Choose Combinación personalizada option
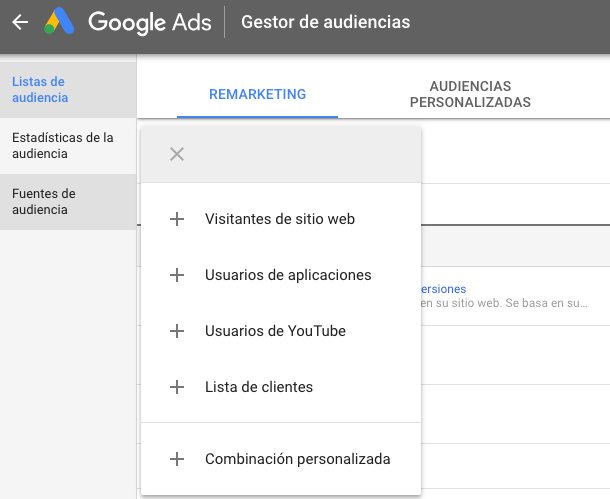The height and width of the screenshot is (499, 610). pyautogui.click(x=281, y=459)
